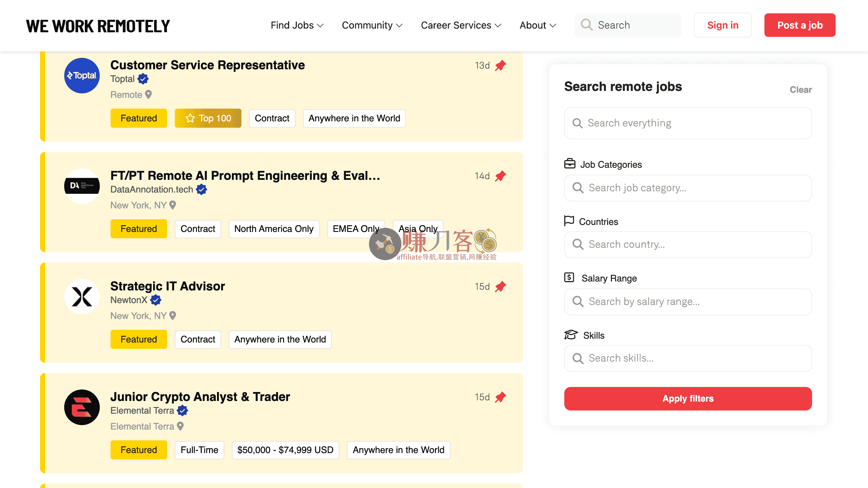Open the salary range search dropdown
Screen dimensions: 868x488
point(688,302)
